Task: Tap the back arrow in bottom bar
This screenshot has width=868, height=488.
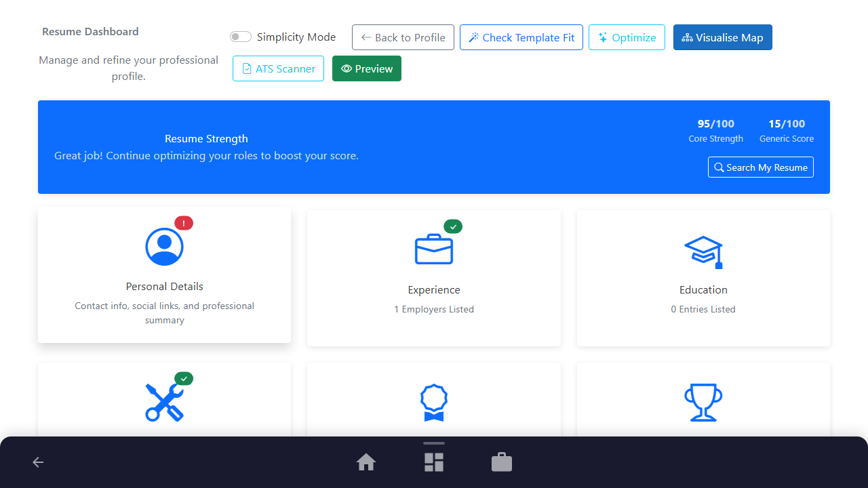Action: 38,462
